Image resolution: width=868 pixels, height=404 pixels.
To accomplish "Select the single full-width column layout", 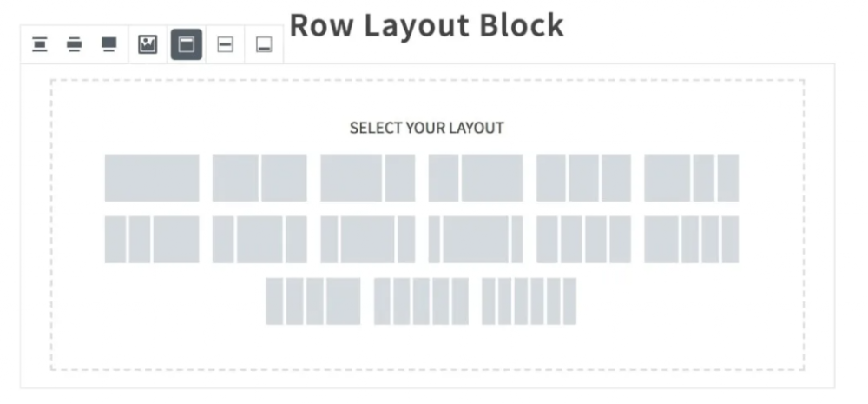I will [x=152, y=178].
